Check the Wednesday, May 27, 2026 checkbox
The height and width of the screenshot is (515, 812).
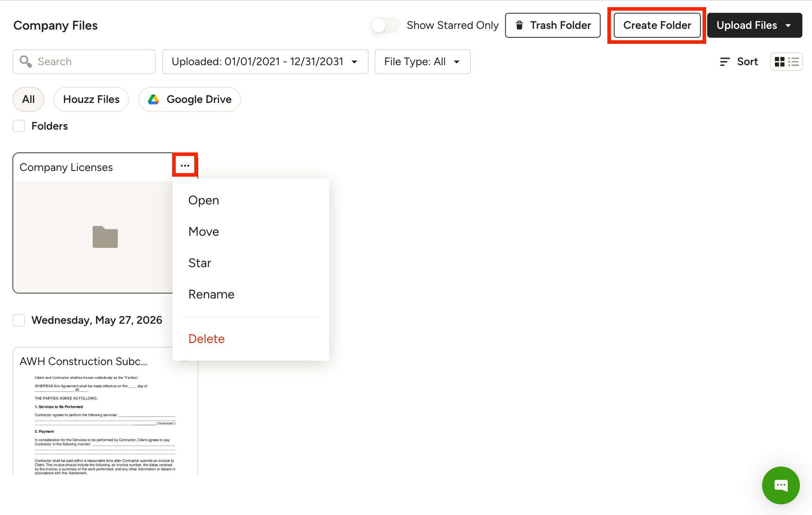coord(19,320)
